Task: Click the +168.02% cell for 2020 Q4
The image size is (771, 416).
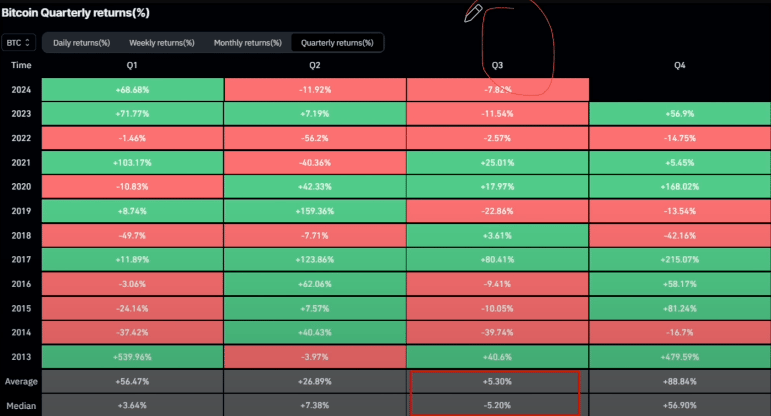Action: point(680,187)
